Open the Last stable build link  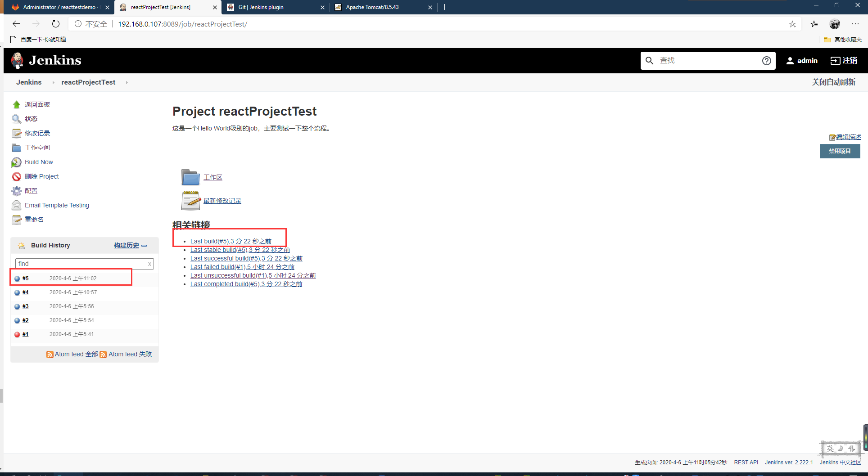click(240, 250)
